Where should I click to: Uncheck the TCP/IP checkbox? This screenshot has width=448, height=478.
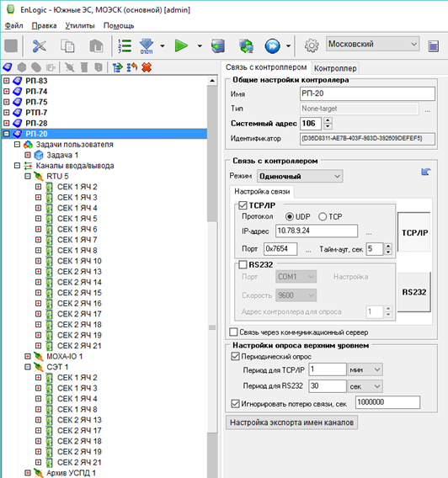(x=243, y=205)
